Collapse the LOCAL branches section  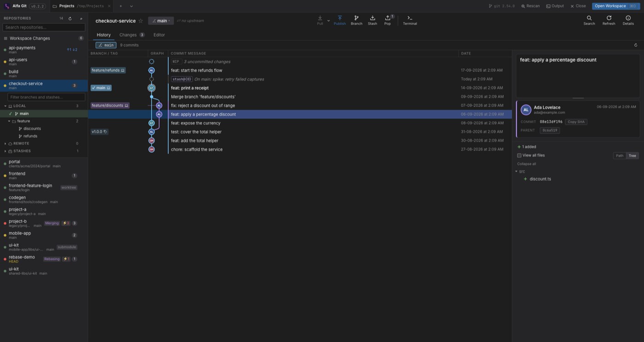pos(6,106)
